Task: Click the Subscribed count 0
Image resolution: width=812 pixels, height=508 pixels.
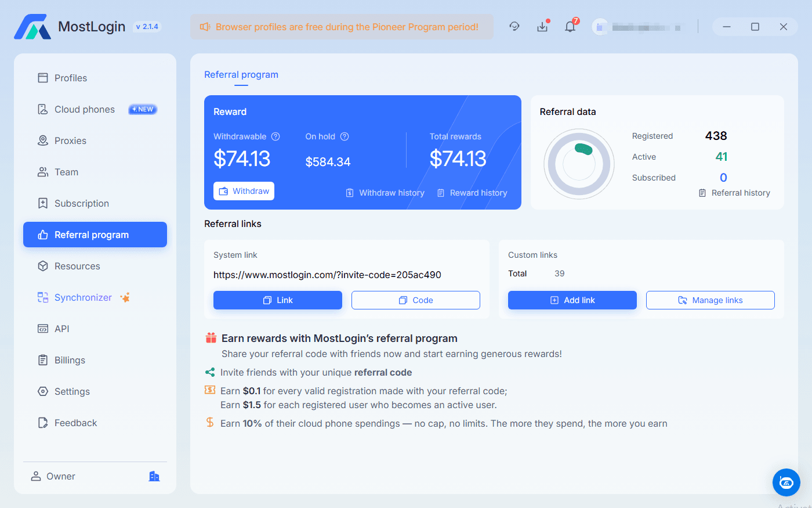Action: click(723, 178)
